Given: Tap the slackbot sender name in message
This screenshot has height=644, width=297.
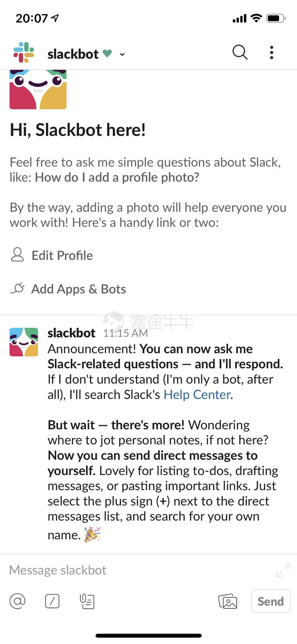Looking at the screenshot, I should tap(71, 333).
